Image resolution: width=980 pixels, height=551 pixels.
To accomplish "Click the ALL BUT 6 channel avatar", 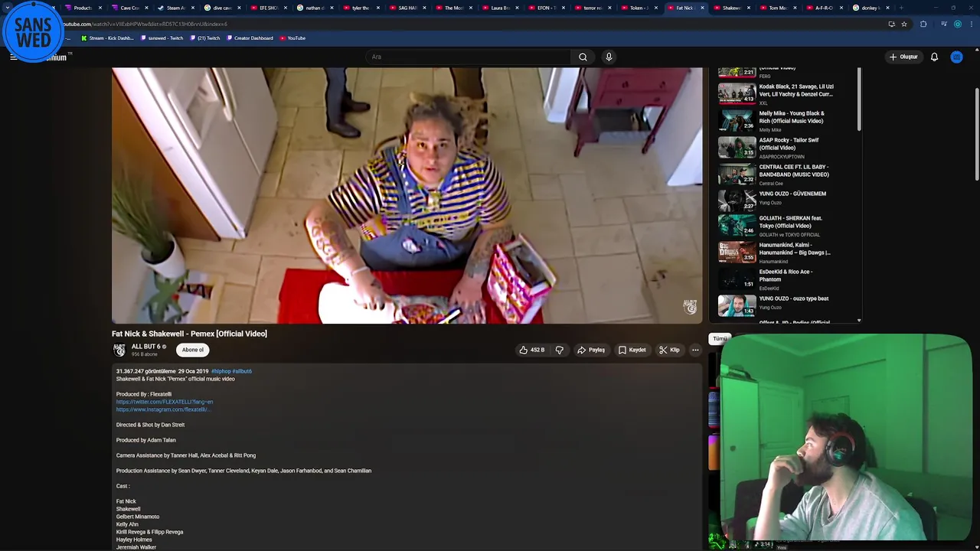I will point(119,350).
